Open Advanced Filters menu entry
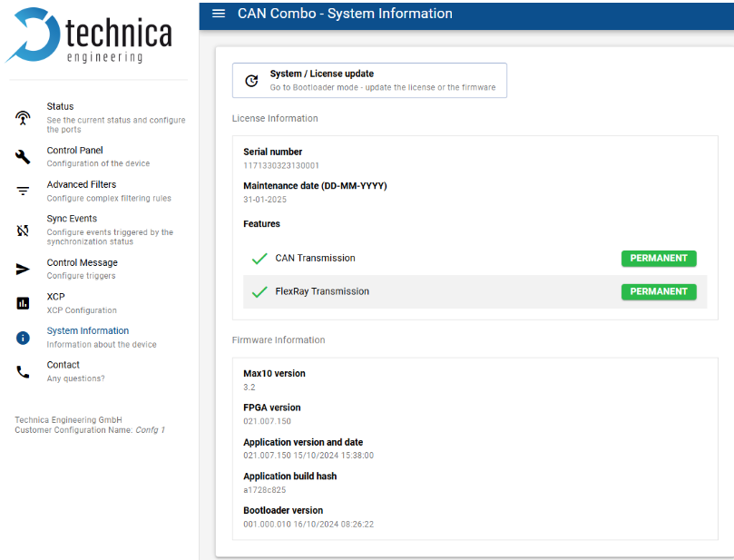Image resolution: width=734 pixels, height=560 pixels. tap(82, 185)
